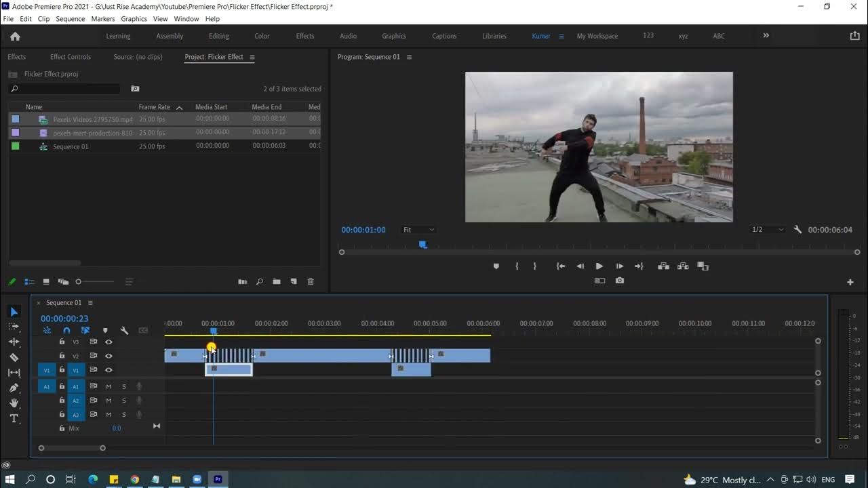The image size is (868, 488).
Task: Open the Graphics menu
Action: [134, 19]
